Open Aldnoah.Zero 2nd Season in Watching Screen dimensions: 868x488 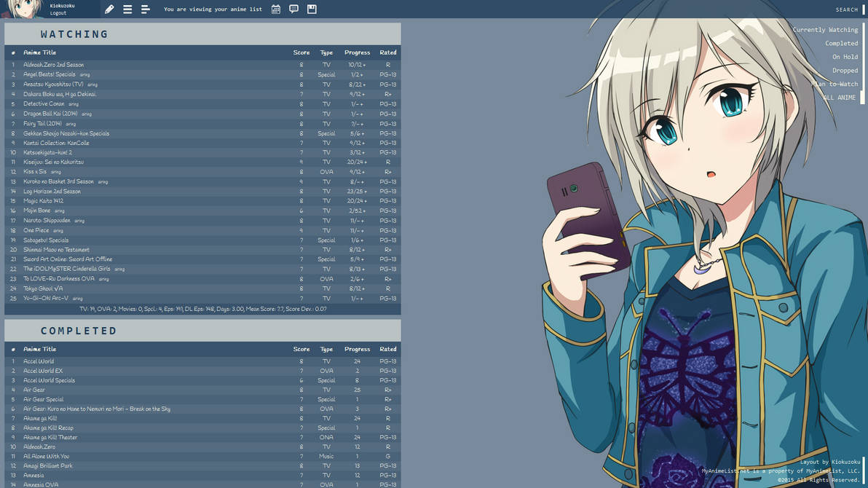pos(54,65)
